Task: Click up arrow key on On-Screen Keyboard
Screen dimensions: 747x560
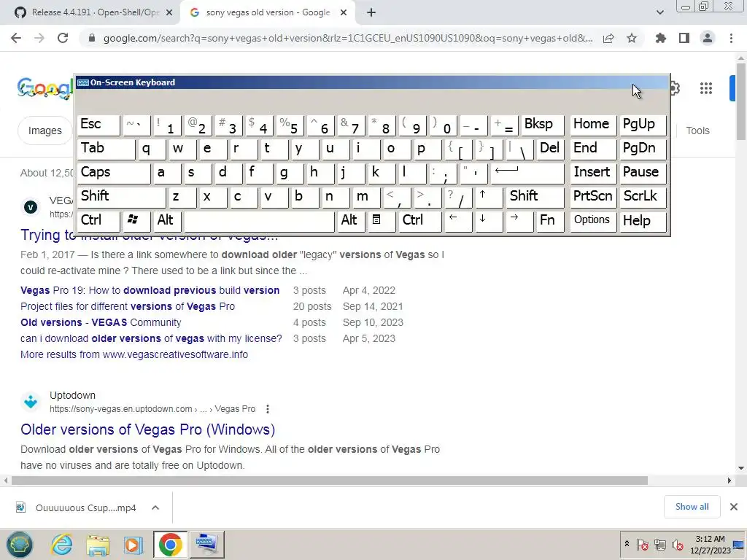Action: pos(489,197)
